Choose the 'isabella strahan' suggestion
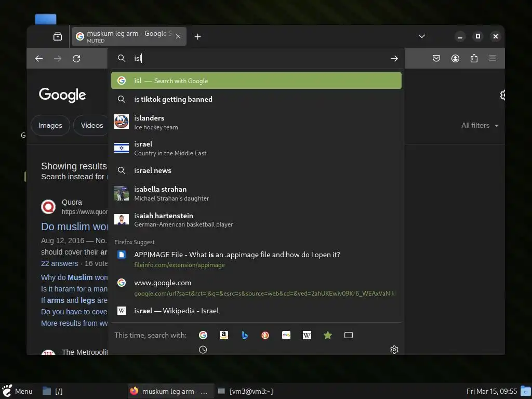This screenshot has height=399, width=532. [256, 193]
